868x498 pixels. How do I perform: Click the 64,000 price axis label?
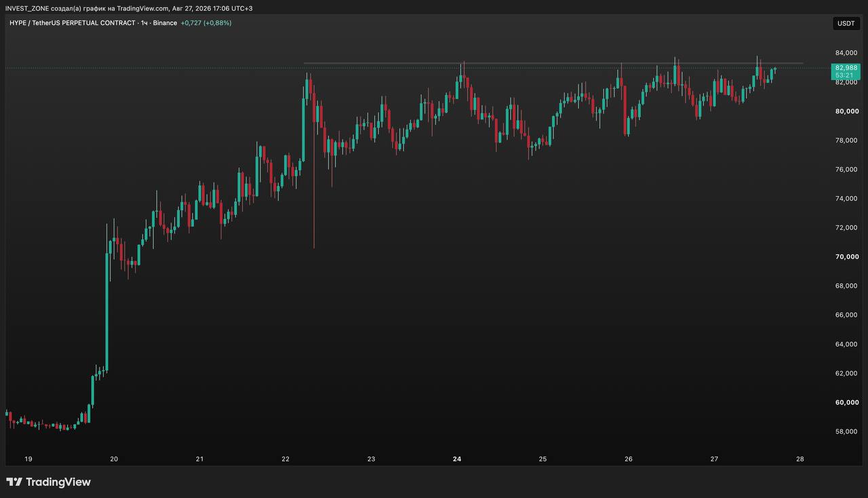click(x=847, y=344)
